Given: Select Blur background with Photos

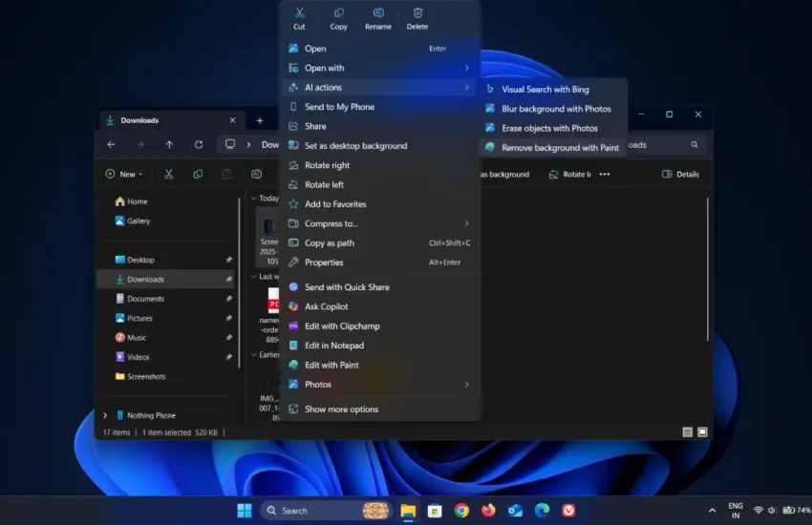Looking at the screenshot, I should tap(553, 109).
